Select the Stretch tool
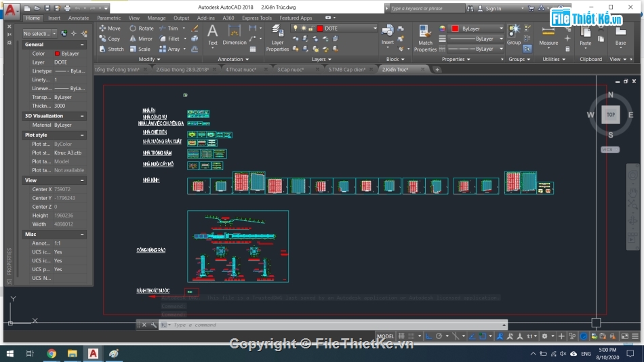 coord(111,49)
